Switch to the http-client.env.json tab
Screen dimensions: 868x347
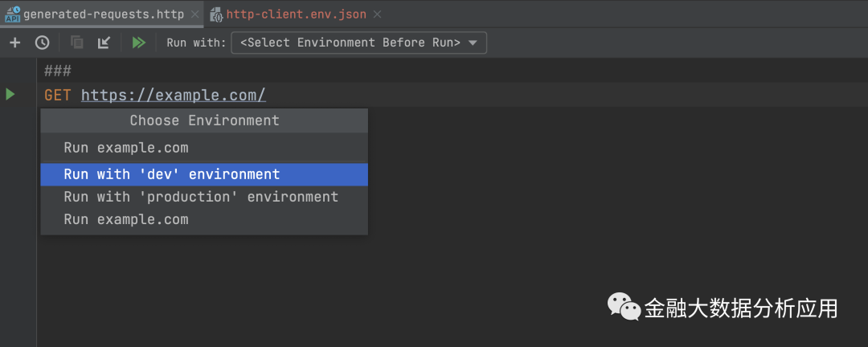(x=297, y=14)
